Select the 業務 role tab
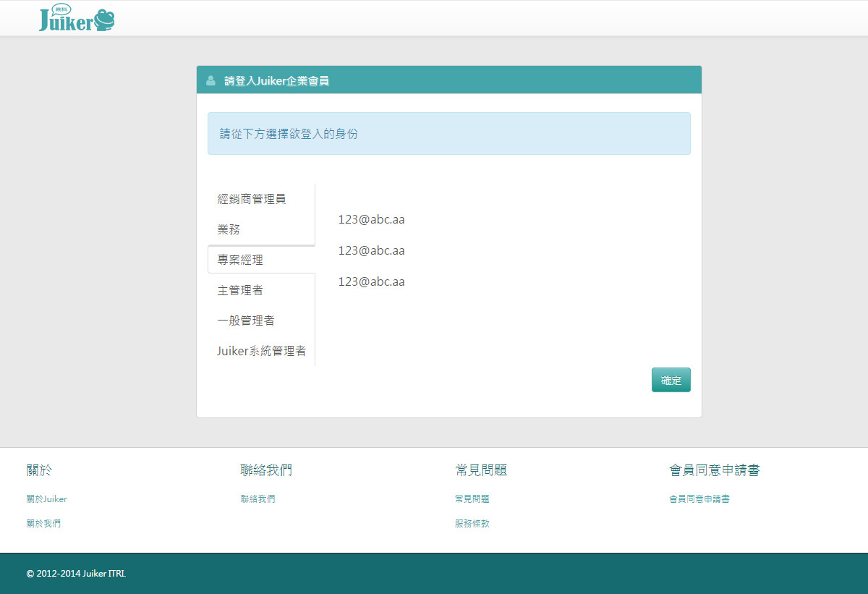The height and width of the screenshot is (594, 868). (229, 229)
